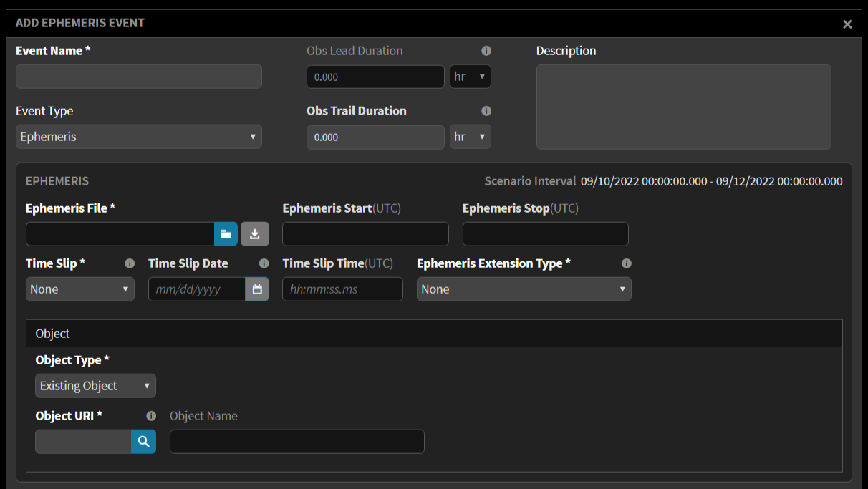
Task: Open the Time Slip Date calendar picker
Action: point(256,289)
